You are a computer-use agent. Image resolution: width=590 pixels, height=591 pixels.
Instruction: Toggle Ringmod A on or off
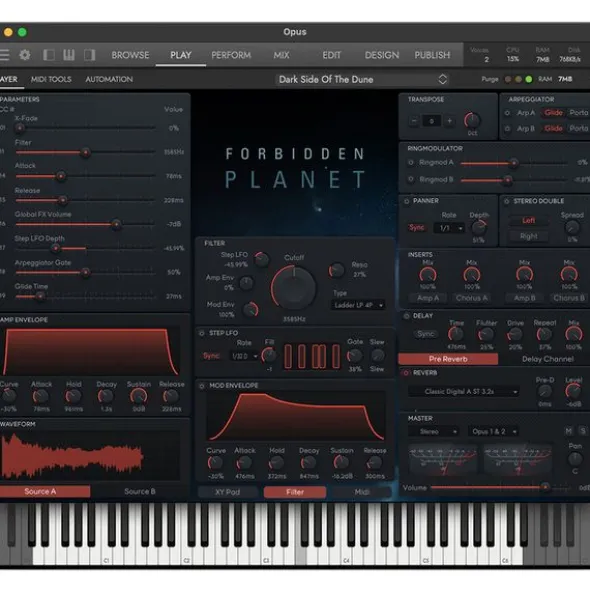pyautogui.click(x=411, y=162)
